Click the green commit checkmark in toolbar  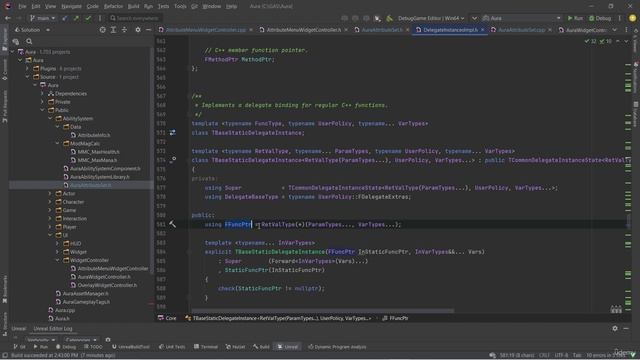tap(88, 18)
